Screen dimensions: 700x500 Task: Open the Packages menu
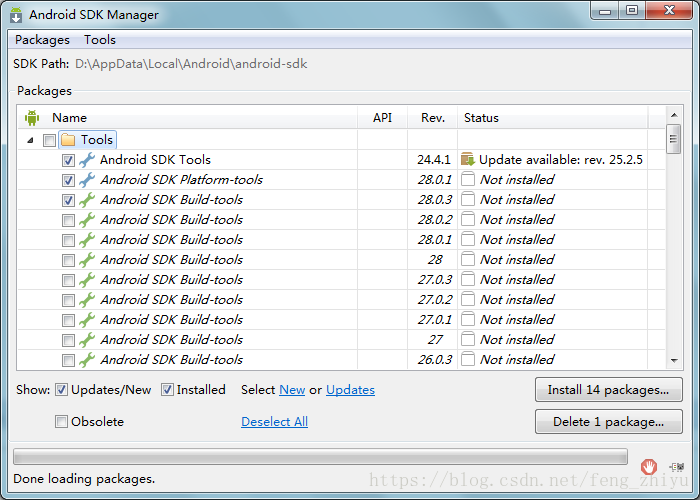[42, 40]
